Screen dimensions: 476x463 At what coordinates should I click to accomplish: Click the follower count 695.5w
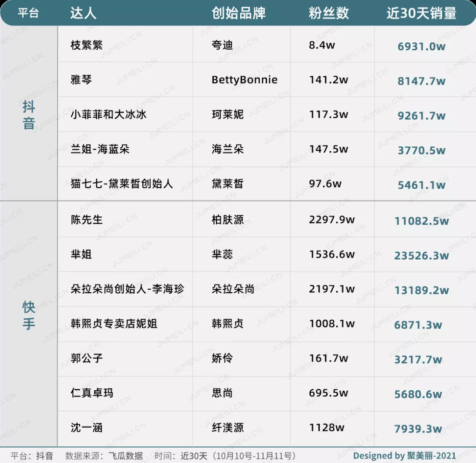(328, 392)
